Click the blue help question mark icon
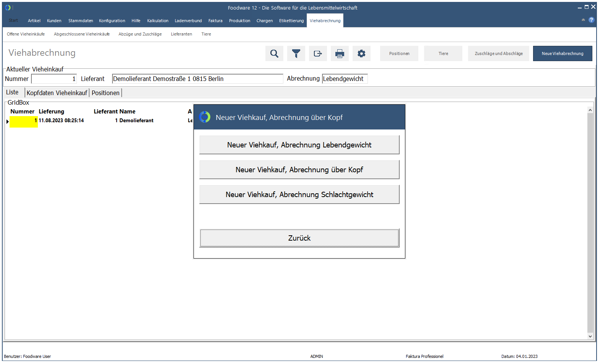Viewport: 600px width, 364px height. pyautogui.click(x=592, y=20)
